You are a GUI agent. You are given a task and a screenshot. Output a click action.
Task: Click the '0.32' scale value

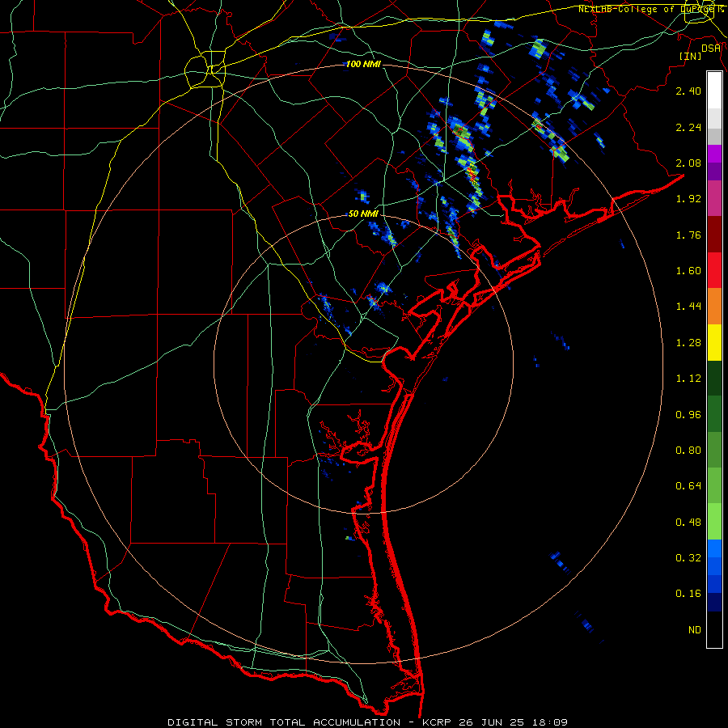(688, 558)
